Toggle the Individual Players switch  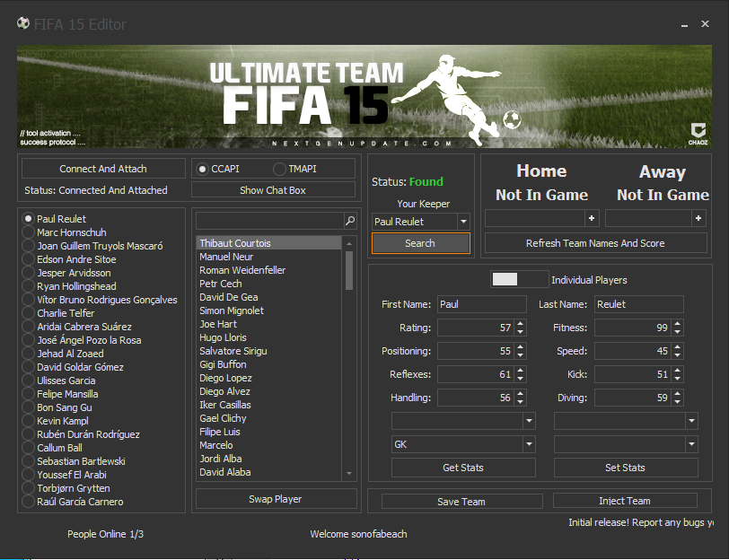point(519,279)
